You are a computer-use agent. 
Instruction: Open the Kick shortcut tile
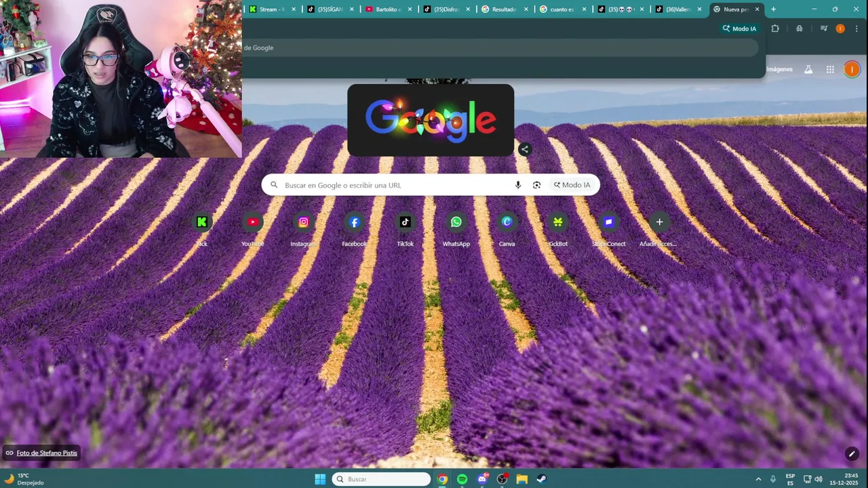coord(201,229)
